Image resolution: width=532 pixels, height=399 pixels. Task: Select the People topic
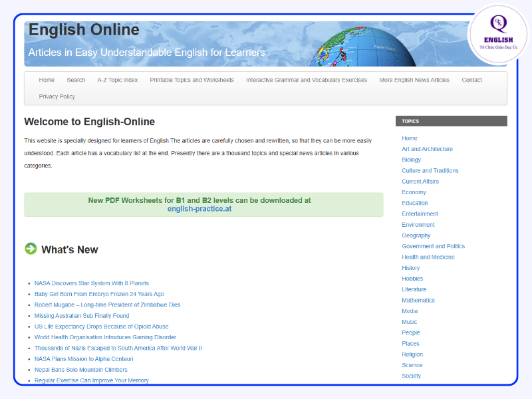[x=411, y=333]
